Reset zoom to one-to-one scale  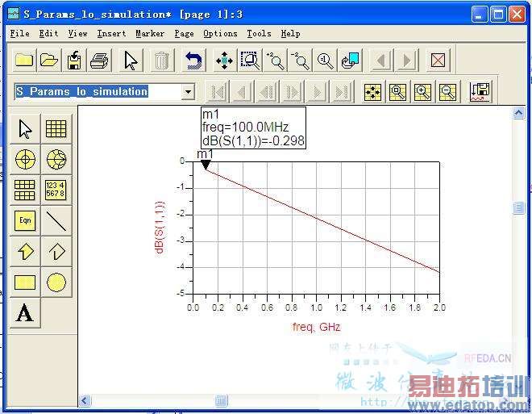click(x=325, y=61)
